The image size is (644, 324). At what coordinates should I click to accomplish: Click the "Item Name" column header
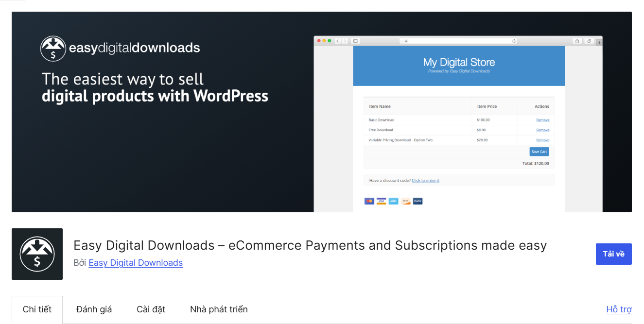(380, 106)
